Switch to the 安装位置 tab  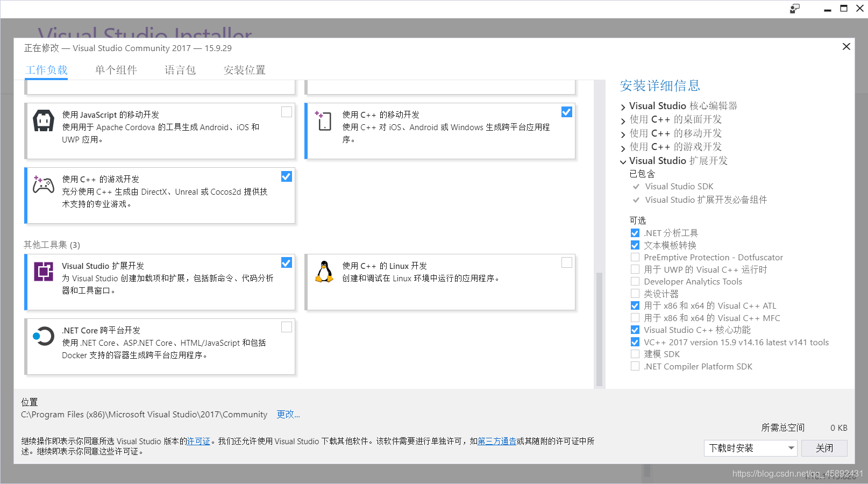point(245,70)
